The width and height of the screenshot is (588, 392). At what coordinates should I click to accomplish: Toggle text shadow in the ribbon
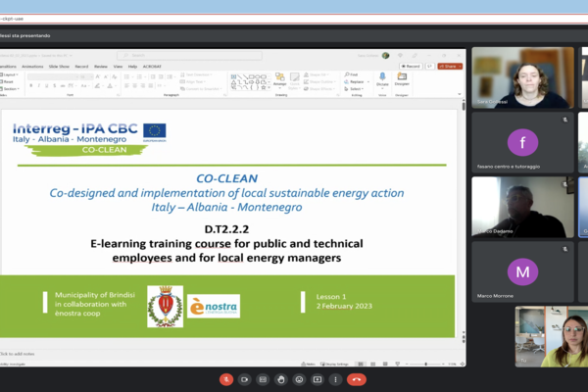(54, 86)
